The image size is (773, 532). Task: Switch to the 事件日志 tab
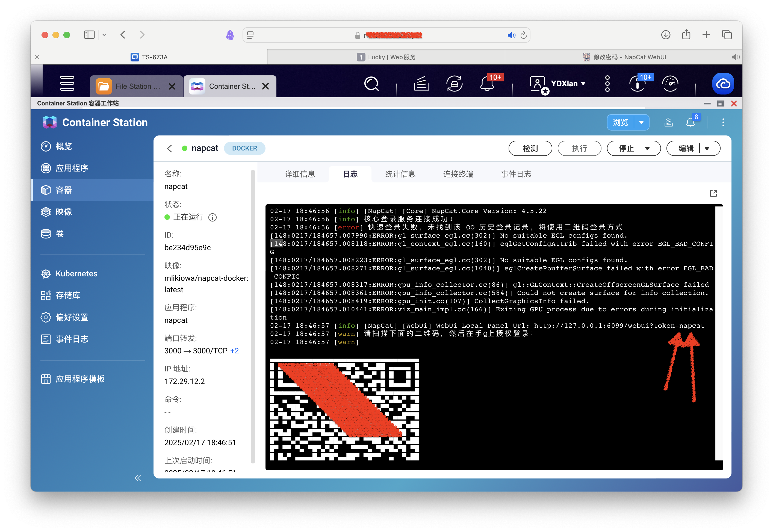point(516,174)
